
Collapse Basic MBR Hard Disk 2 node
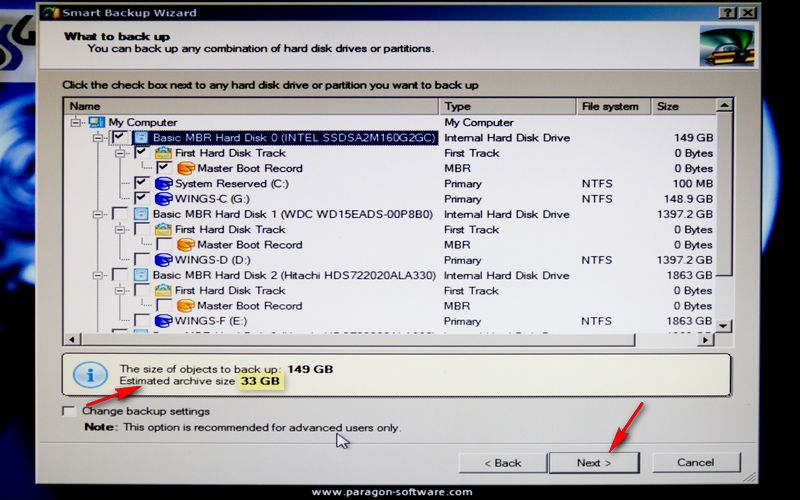(x=98, y=276)
